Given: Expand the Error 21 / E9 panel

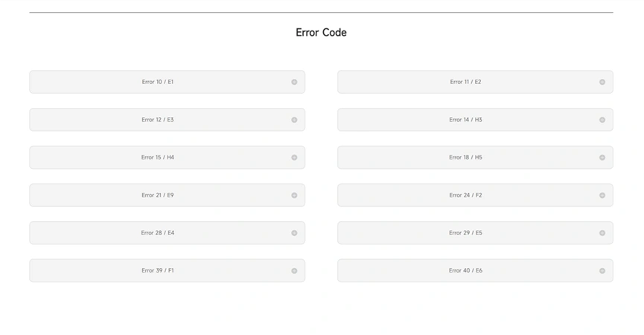Looking at the screenshot, I should click(x=168, y=195).
